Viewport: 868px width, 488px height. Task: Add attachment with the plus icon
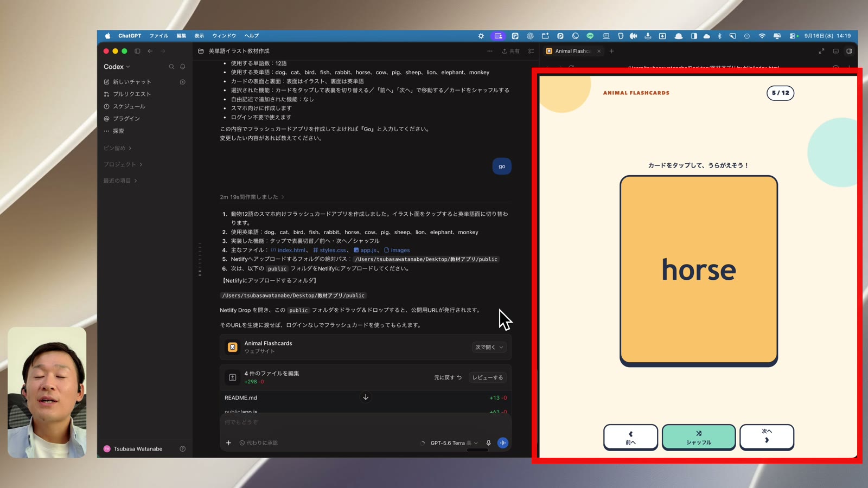click(228, 443)
